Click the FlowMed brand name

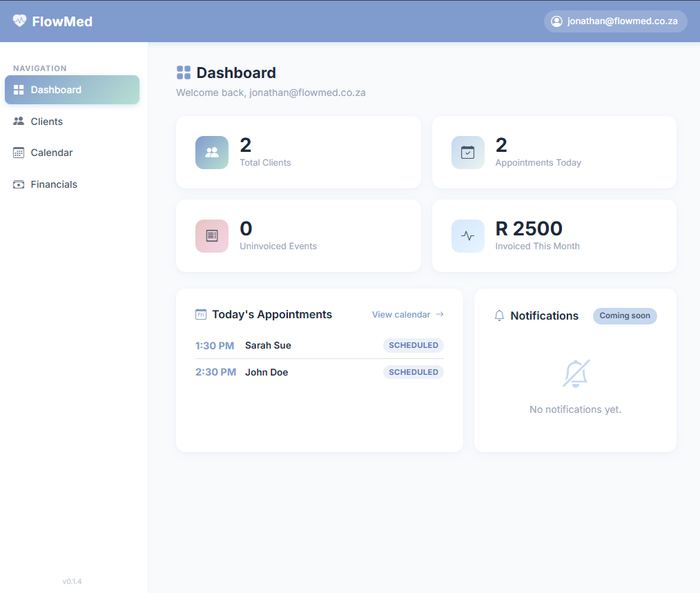(x=62, y=21)
